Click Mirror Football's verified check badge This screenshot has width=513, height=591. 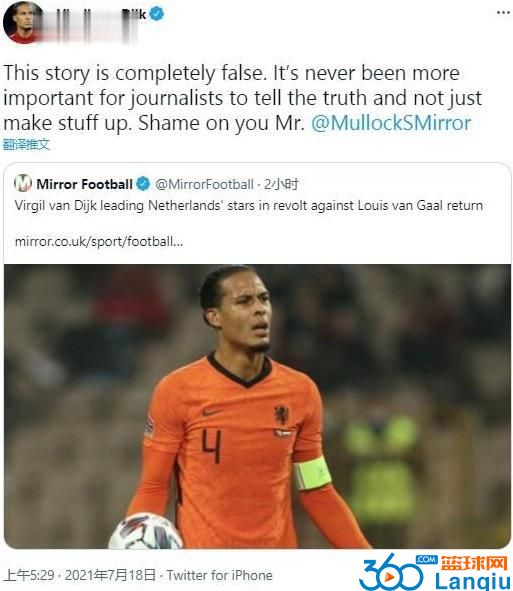coord(143,184)
